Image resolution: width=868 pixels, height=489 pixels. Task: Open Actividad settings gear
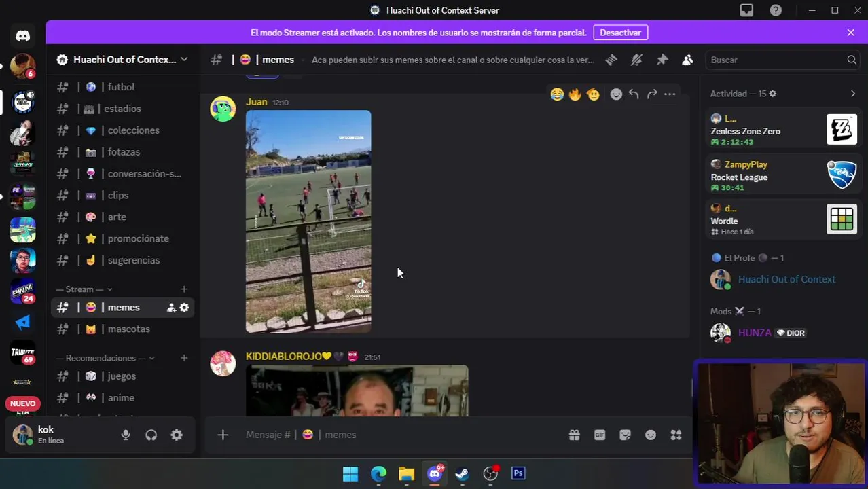pos(772,94)
